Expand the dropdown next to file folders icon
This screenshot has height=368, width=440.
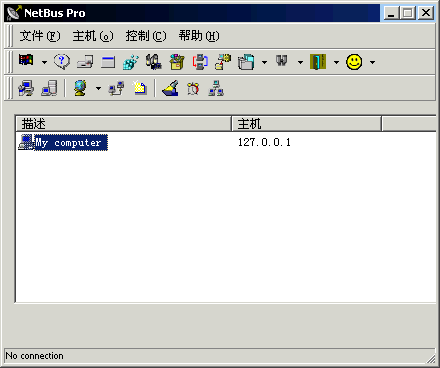click(264, 62)
